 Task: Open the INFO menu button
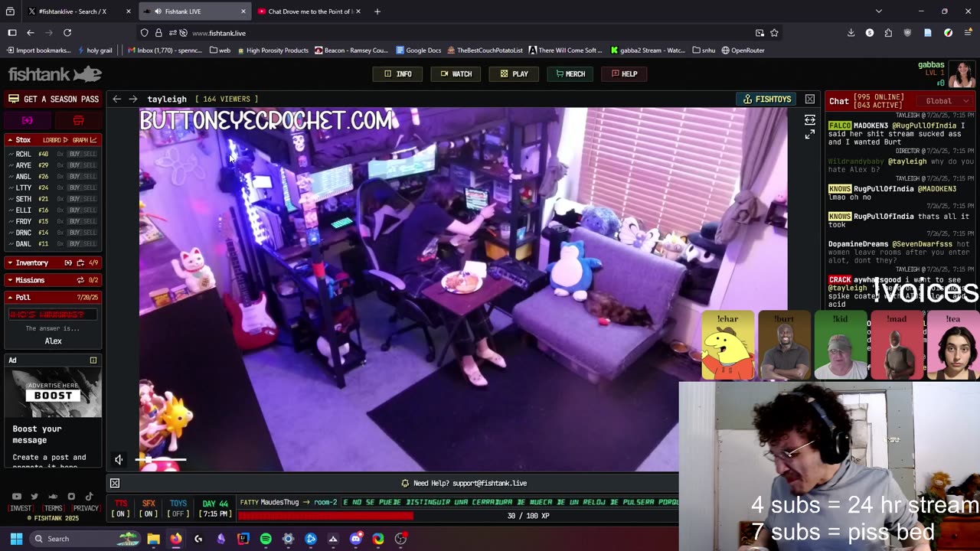tap(397, 74)
